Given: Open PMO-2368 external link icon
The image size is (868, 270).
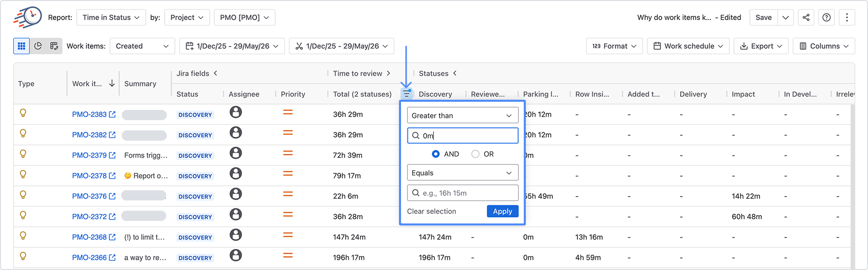Looking at the screenshot, I should pos(113,237).
